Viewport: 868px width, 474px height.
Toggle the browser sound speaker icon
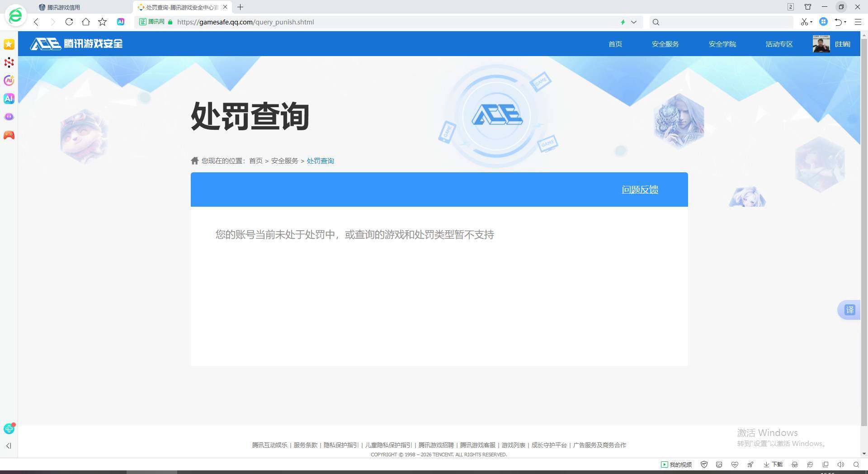click(x=841, y=465)
